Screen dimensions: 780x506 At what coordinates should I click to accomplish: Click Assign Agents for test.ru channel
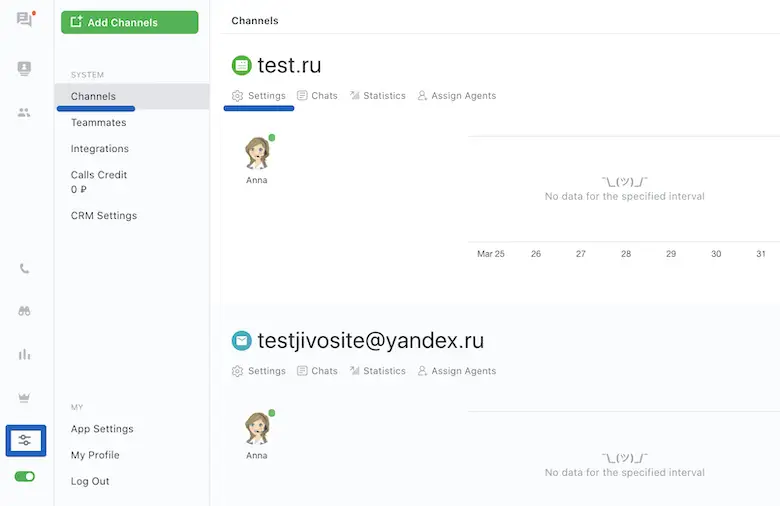[x=456, y=96]
